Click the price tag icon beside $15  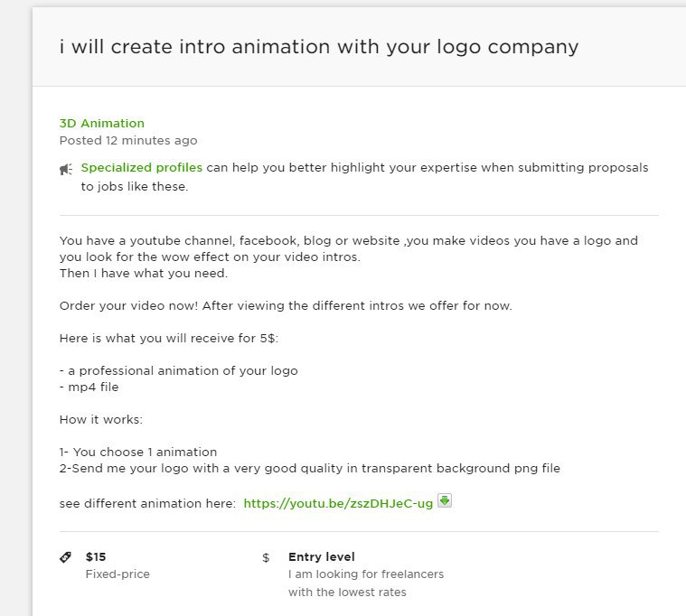point(65,557)
